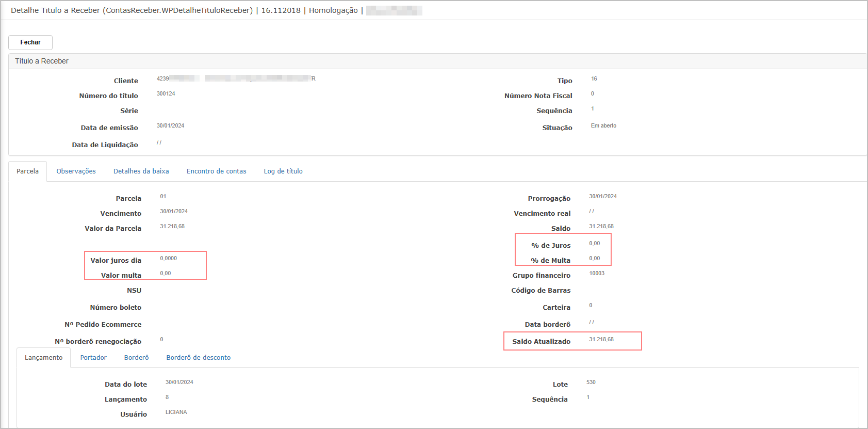Click the % de Juros value 0,00
The height and width of the screenshot is (429, 868).
[595, 244]
